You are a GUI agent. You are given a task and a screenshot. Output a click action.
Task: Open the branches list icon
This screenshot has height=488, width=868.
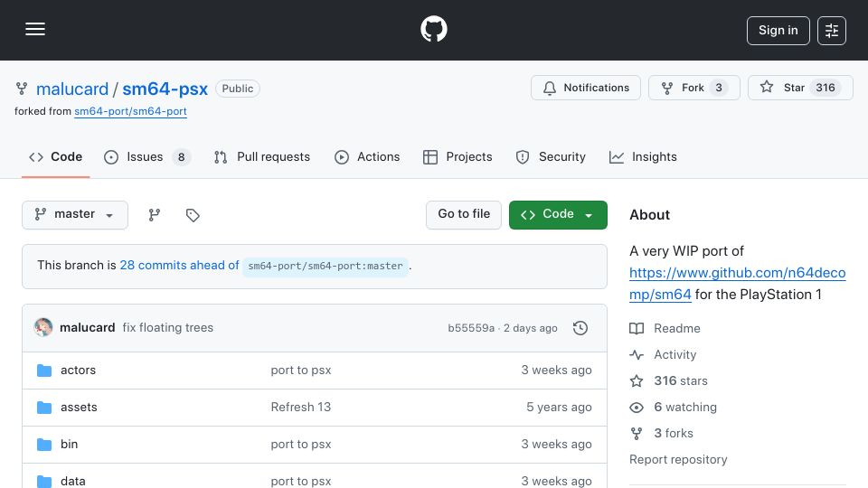click(155, 215)
